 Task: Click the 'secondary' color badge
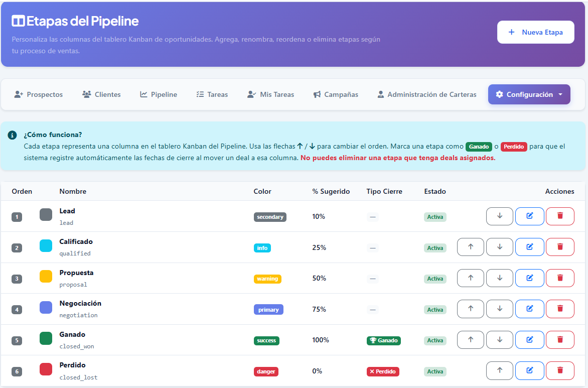click(270, 217)
